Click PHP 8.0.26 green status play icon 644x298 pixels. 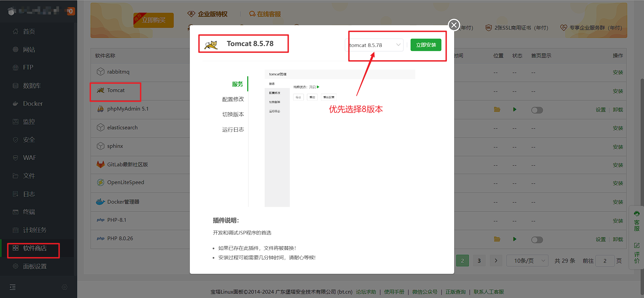(x=515, y=239)
